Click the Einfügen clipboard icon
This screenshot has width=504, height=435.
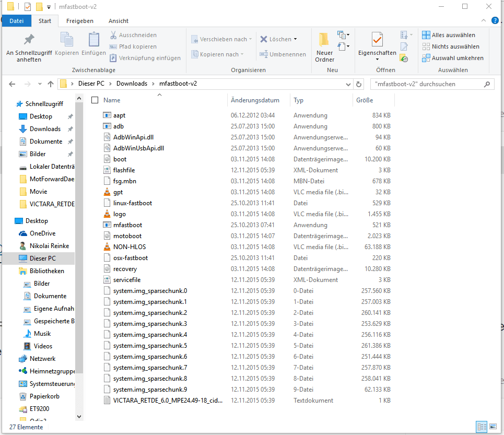[94, 40]
